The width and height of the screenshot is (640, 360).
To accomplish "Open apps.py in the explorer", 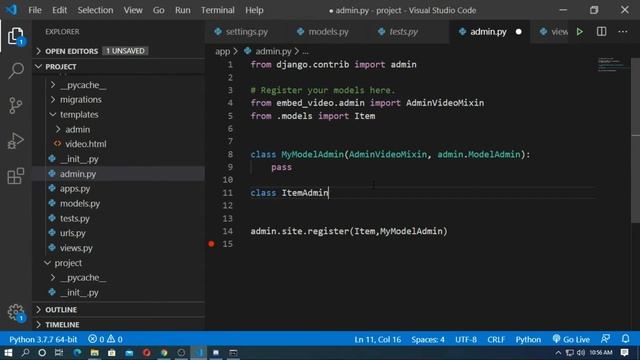I will [75, 189].
